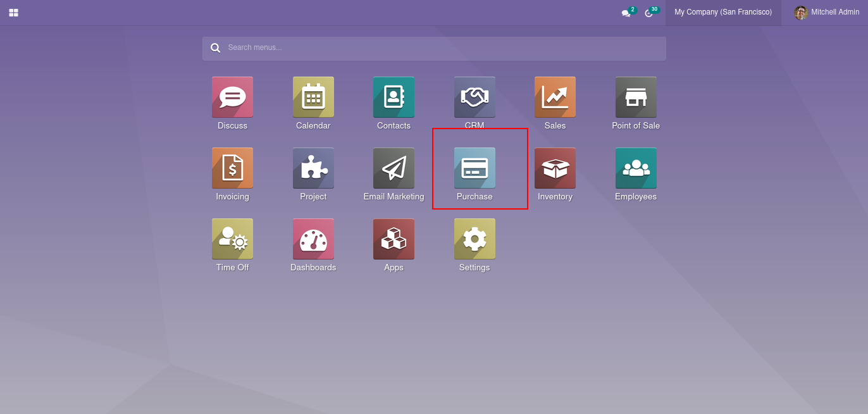The image size is (868, 414).
Task: Open the Discuss app
Action: (x=232, y=97)
